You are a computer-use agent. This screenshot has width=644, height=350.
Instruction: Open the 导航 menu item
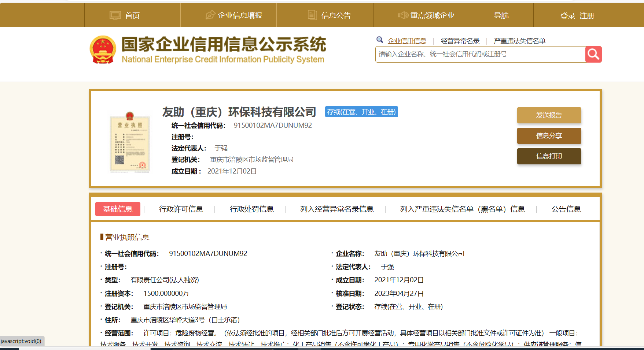501,15
